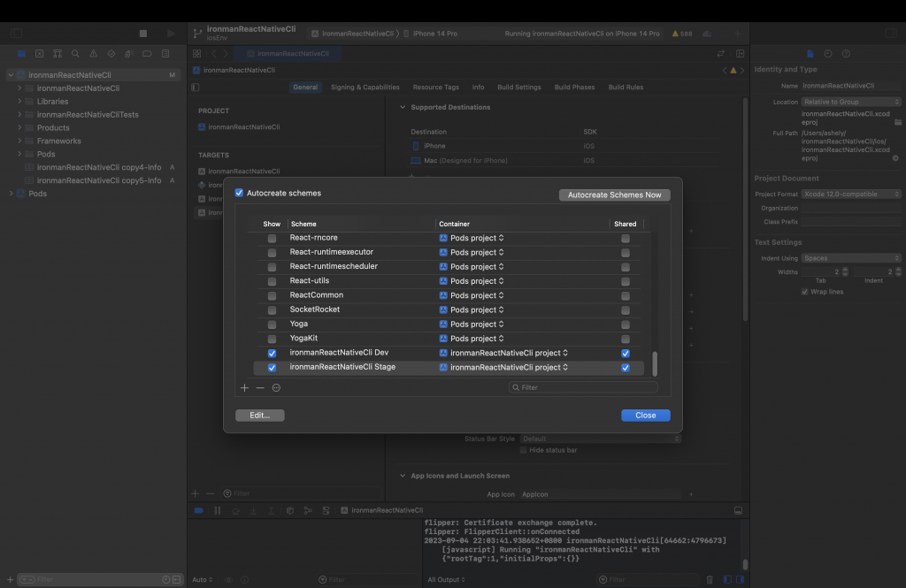Open the Find navigator magnifier icon
The height and width of the screenshot is (588, 906).
75,54
